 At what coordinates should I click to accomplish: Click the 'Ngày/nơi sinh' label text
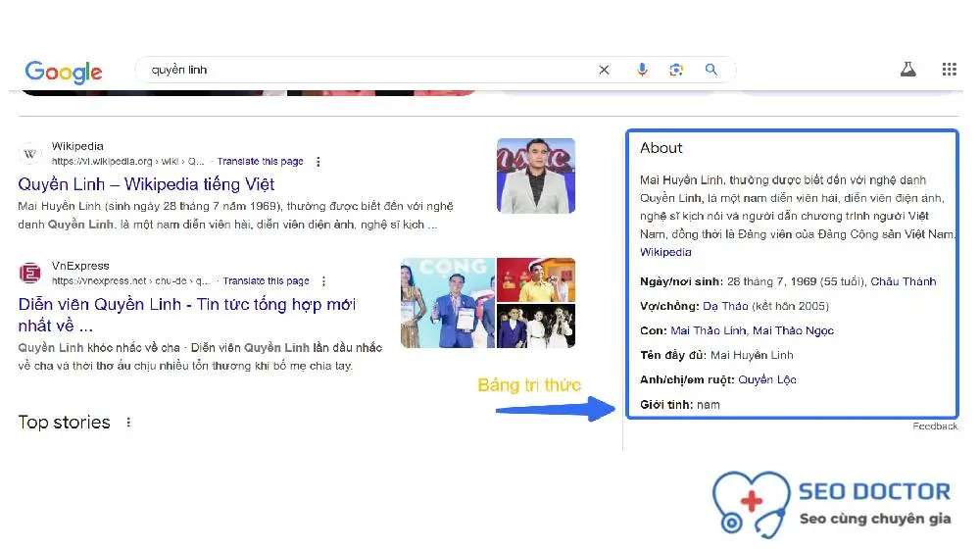click(x=681, y=281)
